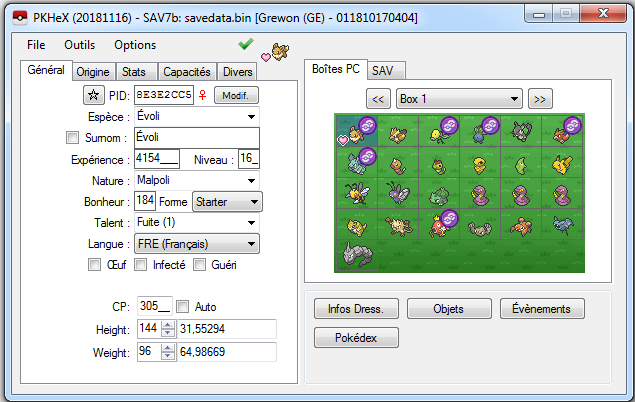Open the Options menu
Image resolution: width=635 pixels, height=402 pixels.
(x=135, y=45)
